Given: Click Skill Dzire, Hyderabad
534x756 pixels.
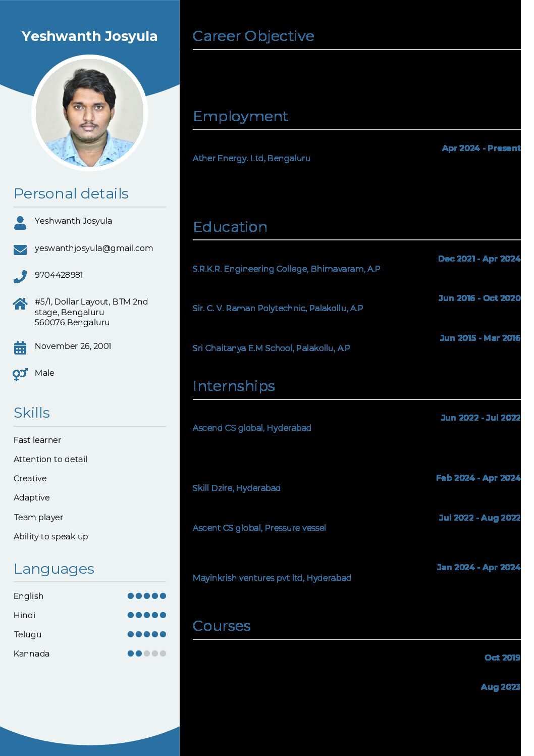Looking at the screenshot, I should click(x=236, y=488).
